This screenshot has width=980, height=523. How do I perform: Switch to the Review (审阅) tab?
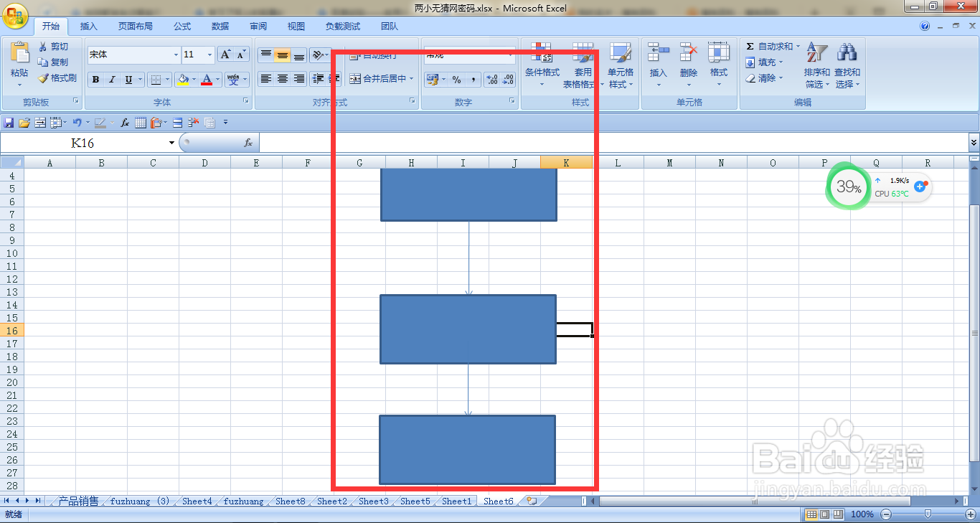pos(258,27)
